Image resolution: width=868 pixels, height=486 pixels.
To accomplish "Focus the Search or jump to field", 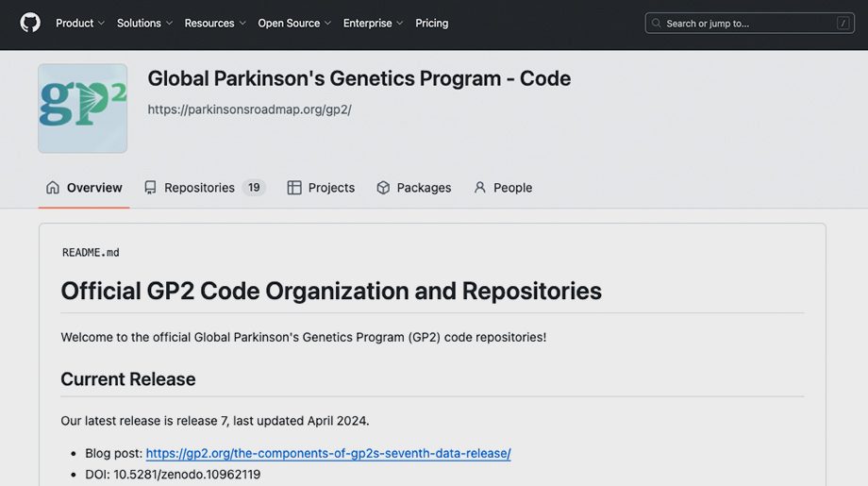I will (745, 24).
